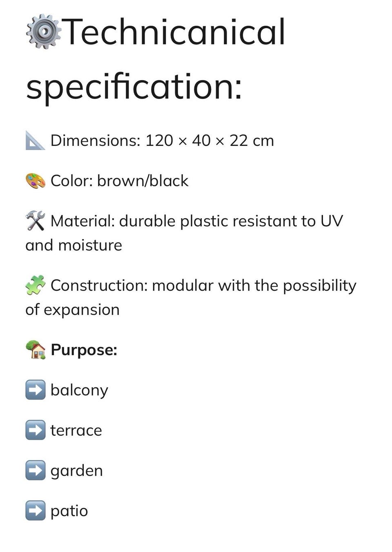Click the word 'terrace'

(76, 430)
